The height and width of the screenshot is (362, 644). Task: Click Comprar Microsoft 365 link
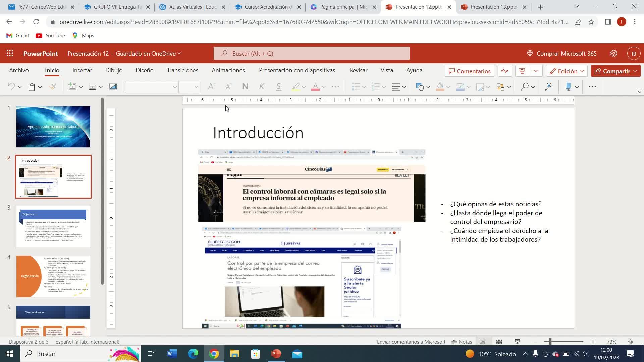(x=561, y=53)
